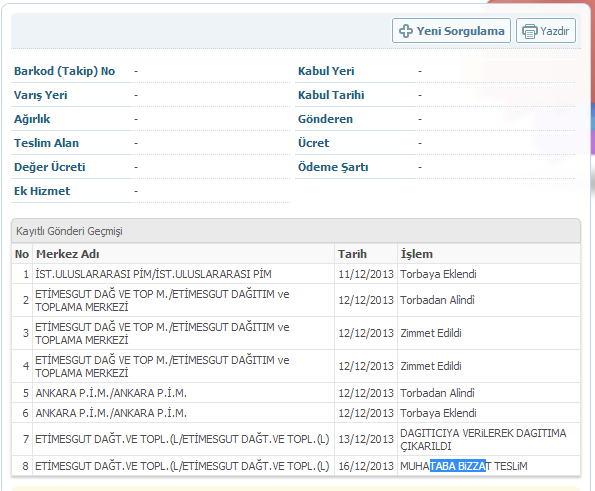The width and height of the screenshot is (595, 491).
Task: Select DAGITICIYA VERİLEREK DAGITIMA ÇIKARILDI text
Action: [x=483, y=439]
